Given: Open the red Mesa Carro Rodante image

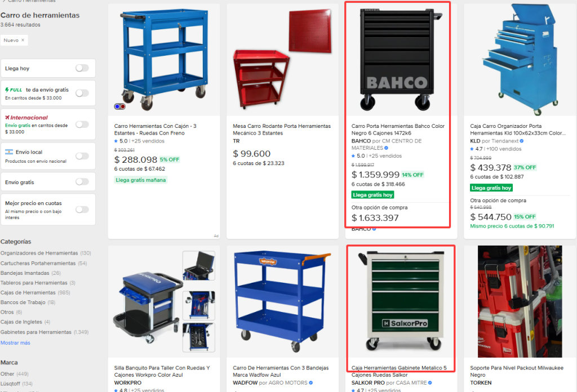Looking at the screenshot, I should point(283,60).
